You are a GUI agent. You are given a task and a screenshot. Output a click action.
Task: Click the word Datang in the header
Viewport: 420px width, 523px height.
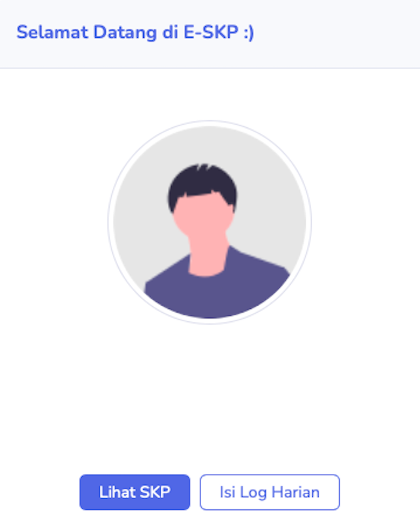(125, 33)
